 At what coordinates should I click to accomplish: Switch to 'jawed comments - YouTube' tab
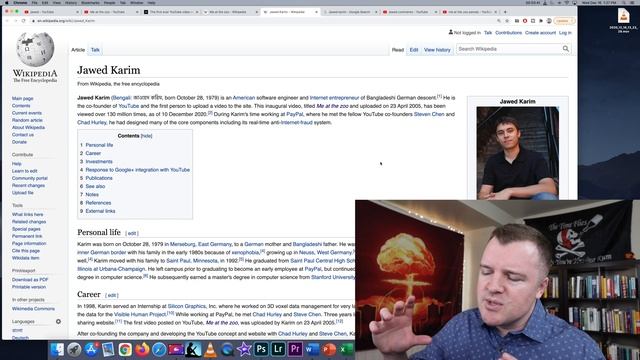(409, 12)
